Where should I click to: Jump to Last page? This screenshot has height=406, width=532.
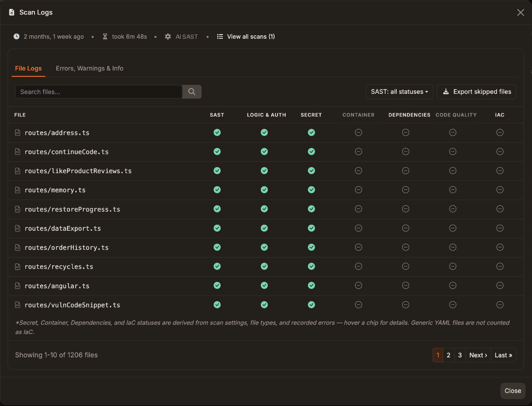coord(503,355)
